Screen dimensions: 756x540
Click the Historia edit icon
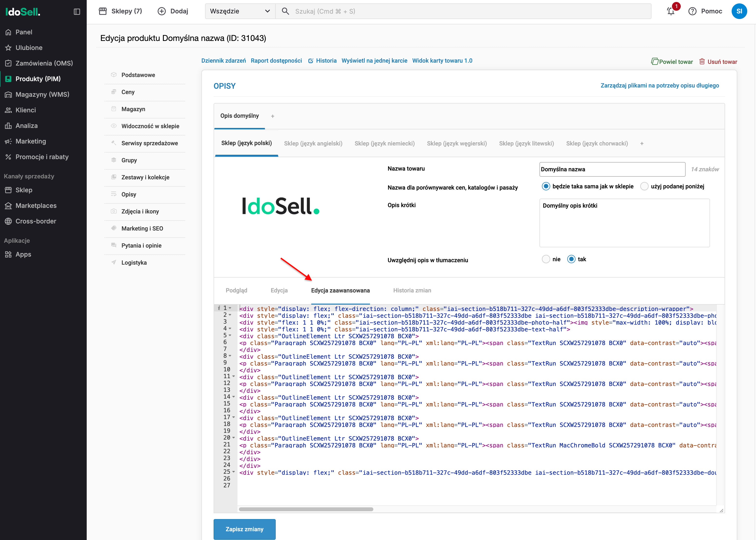tap(311, 61)
